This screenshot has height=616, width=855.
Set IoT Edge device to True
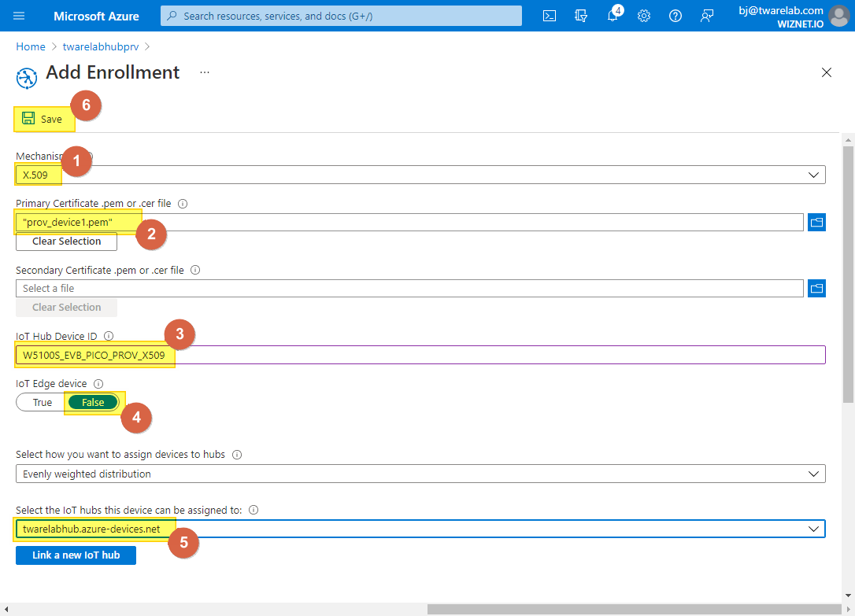[x=42, y=403]
